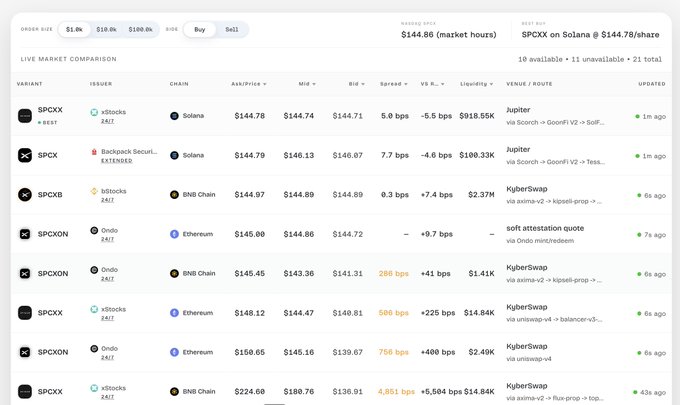Open Jupiter venue in SPCX row
This screenshot has height=405, width=680.
(x=518, y=149)
